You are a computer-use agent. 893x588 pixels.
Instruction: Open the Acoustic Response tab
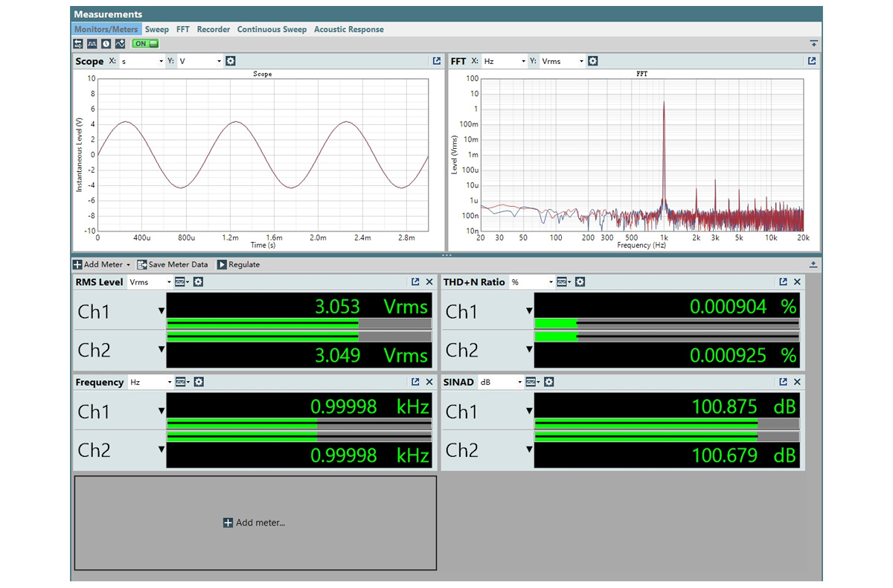point(349,29)
